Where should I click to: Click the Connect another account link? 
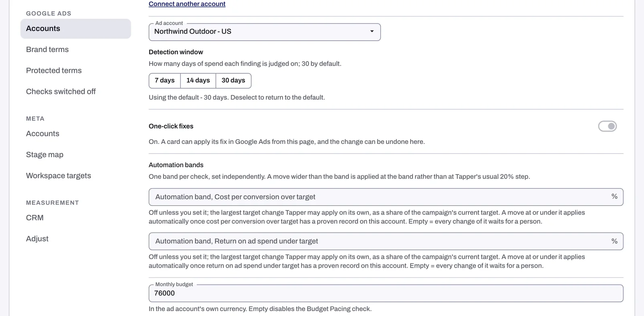tap(187, 4)
